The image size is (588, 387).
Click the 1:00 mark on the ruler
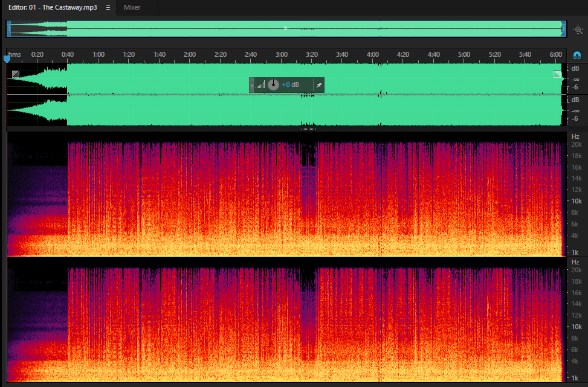tap(99, 54)
